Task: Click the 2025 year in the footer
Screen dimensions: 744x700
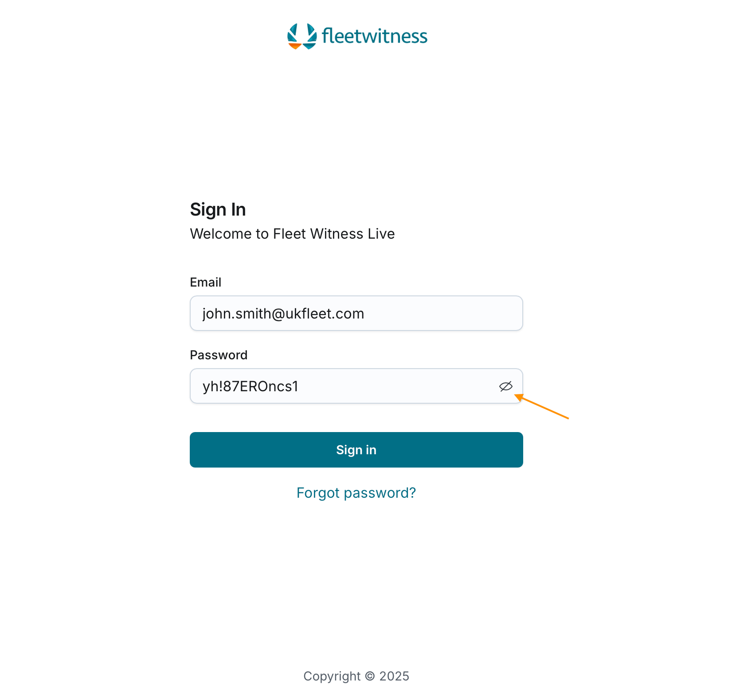Action: (394, 676)
